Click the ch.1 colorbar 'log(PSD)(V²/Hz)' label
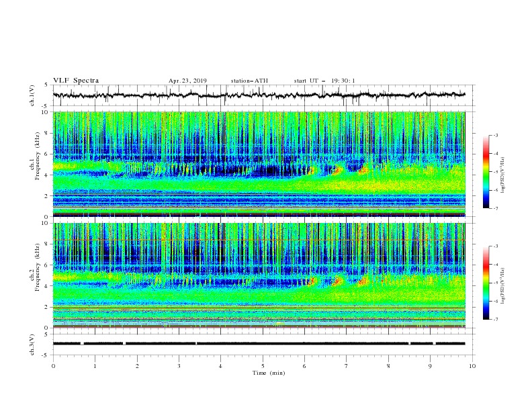 pyautogui.click(x=502, y=175)
